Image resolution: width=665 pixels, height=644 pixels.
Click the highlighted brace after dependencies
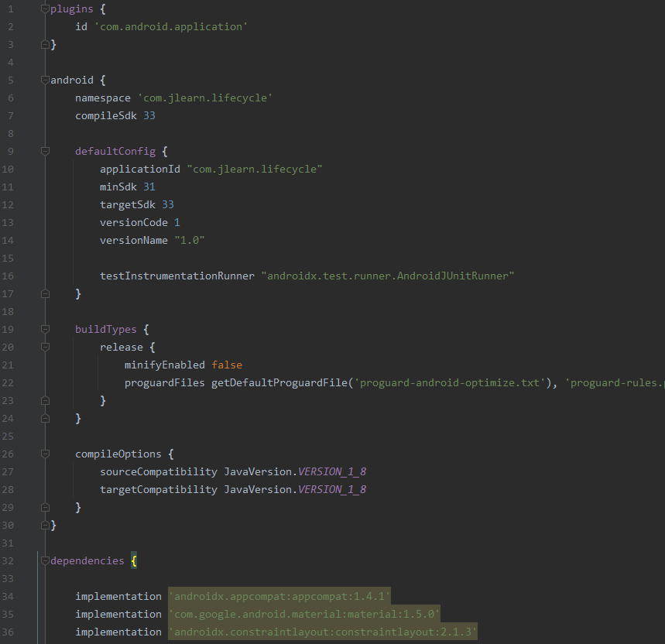coord(134,561)
